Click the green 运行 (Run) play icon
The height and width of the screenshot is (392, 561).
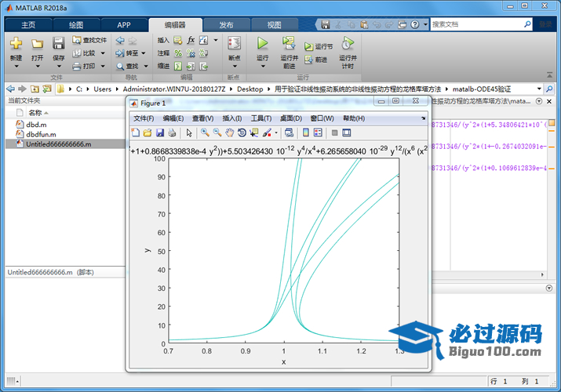coord(263,43)
